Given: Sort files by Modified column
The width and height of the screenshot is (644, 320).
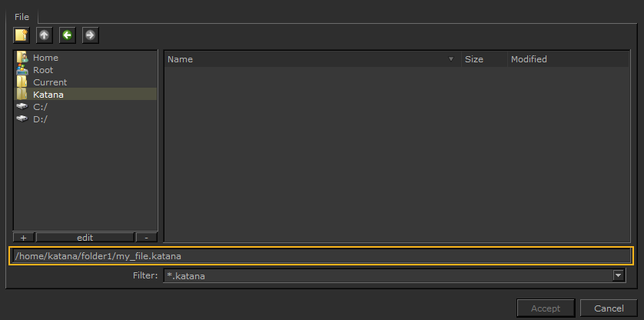Looking at the screenshot, I should point(568,59).
